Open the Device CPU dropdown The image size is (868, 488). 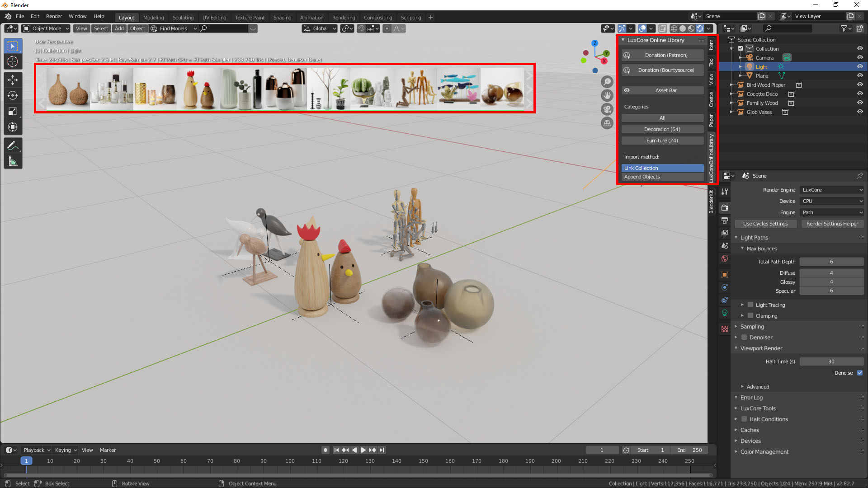pos(832,201)
